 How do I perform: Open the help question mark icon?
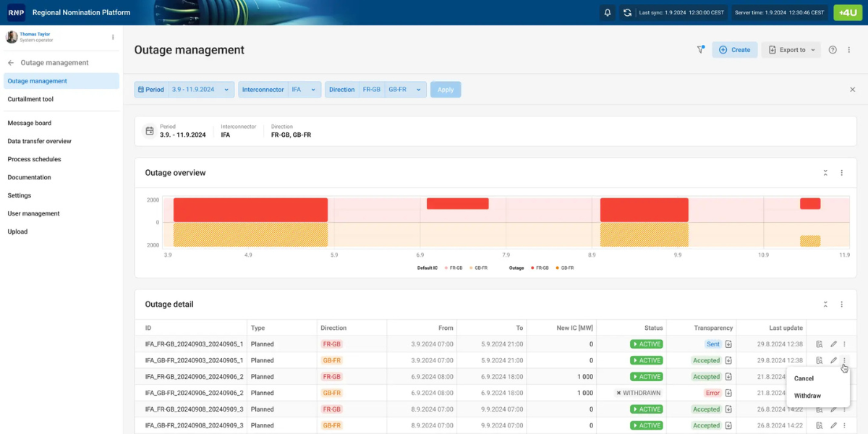(x=833, y=50)
